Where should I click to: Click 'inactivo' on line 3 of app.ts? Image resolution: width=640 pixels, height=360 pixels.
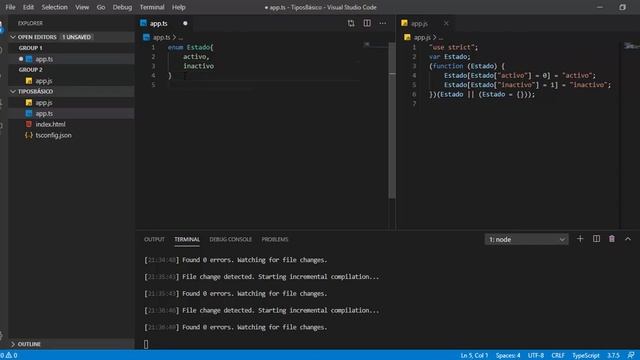click(x=198, y=66)
